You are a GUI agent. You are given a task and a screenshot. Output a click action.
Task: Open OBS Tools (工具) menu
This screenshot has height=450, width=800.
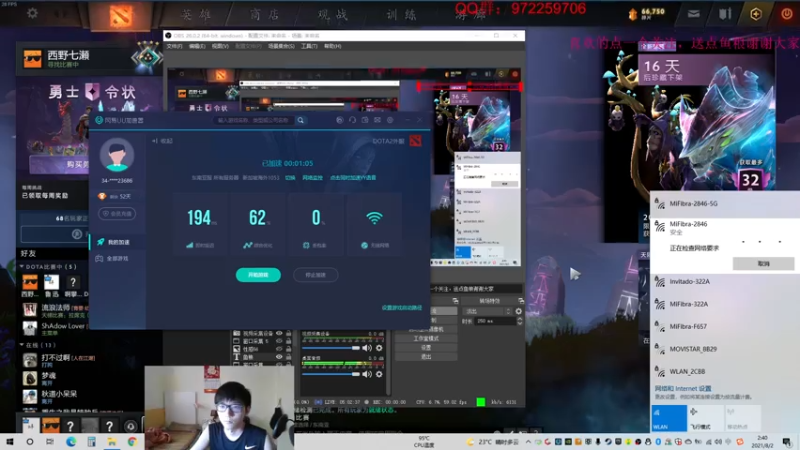(309, 46)
